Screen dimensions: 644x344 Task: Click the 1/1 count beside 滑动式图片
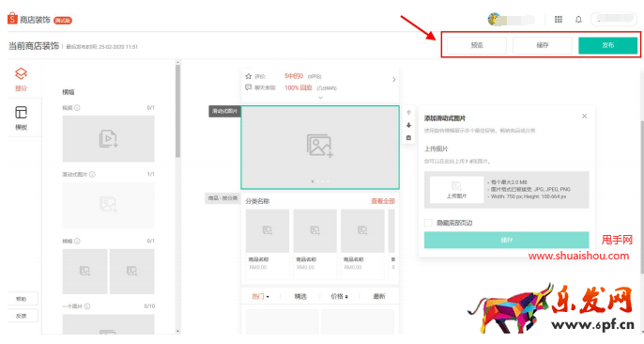151,174
